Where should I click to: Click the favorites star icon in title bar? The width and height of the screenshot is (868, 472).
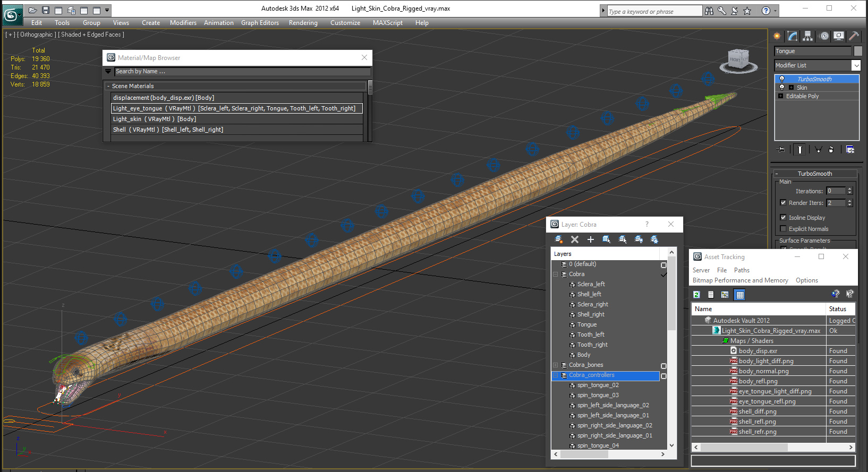[747, 11]
